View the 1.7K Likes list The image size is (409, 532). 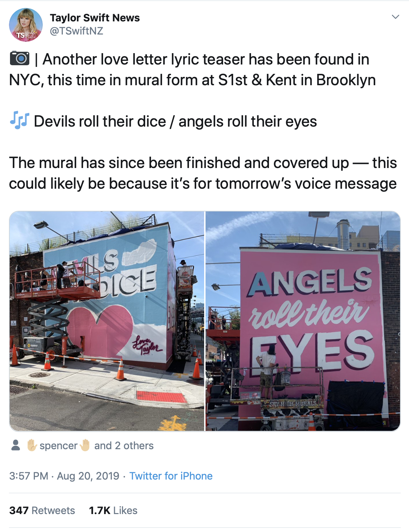[x=113, y=511]
